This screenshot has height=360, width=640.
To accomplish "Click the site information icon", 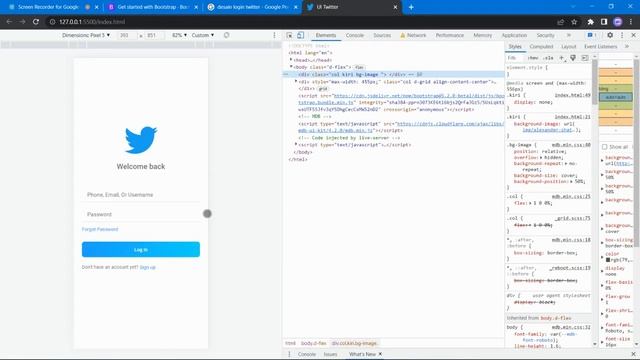I will 52,22.
